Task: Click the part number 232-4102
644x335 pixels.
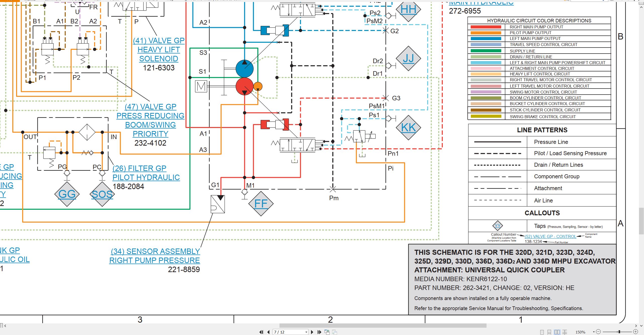Action: pyautogui.click(x=150, y=143)
